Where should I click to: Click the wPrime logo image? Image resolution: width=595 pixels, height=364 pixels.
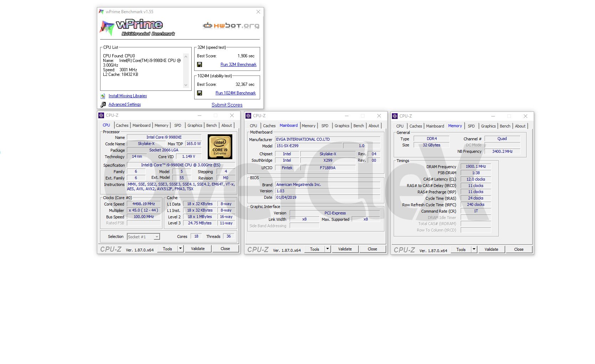click(x=137, y=27)
